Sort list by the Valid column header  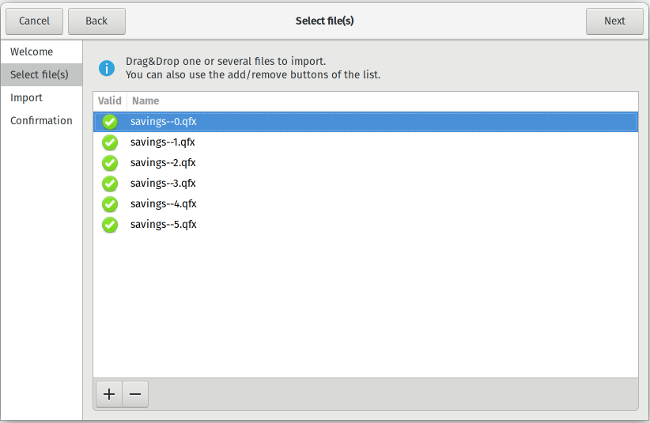pos(110,101)
